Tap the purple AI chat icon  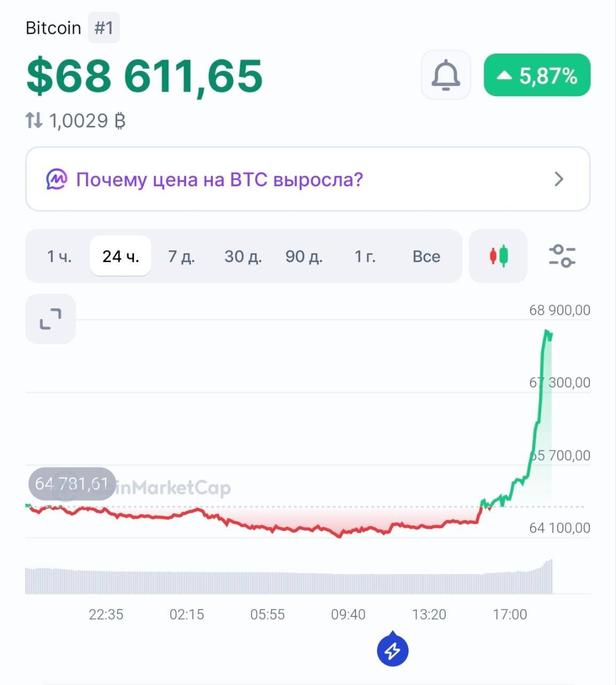coord(56,179)
